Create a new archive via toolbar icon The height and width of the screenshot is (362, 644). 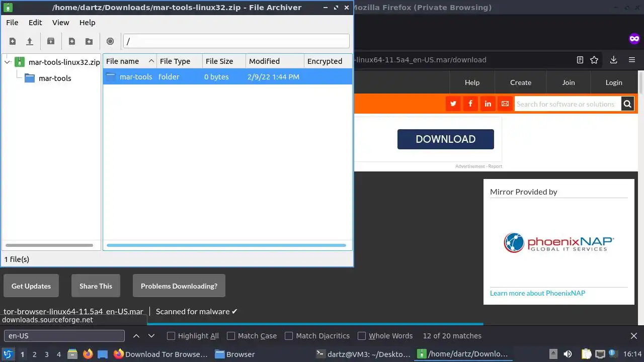click(13, 41)
